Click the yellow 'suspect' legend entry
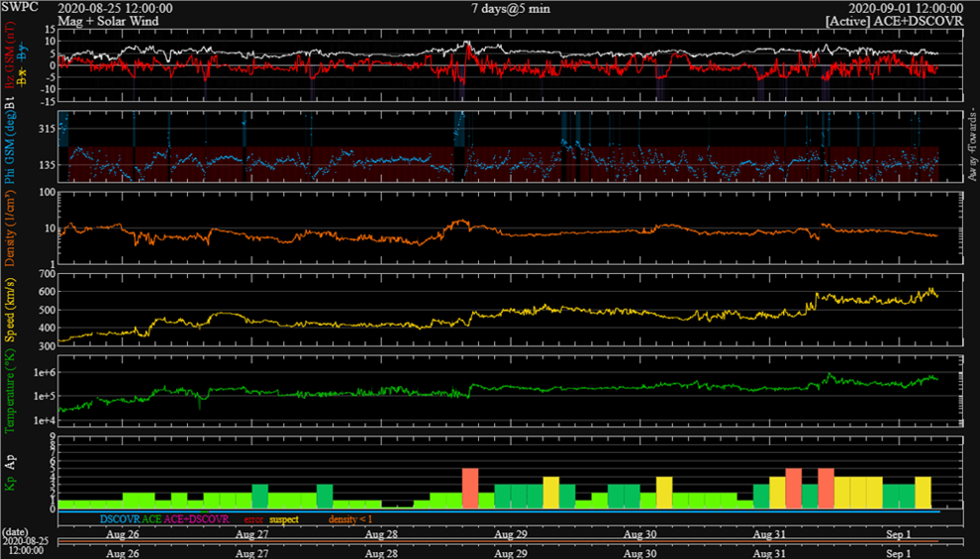 (x=284, y=519)
